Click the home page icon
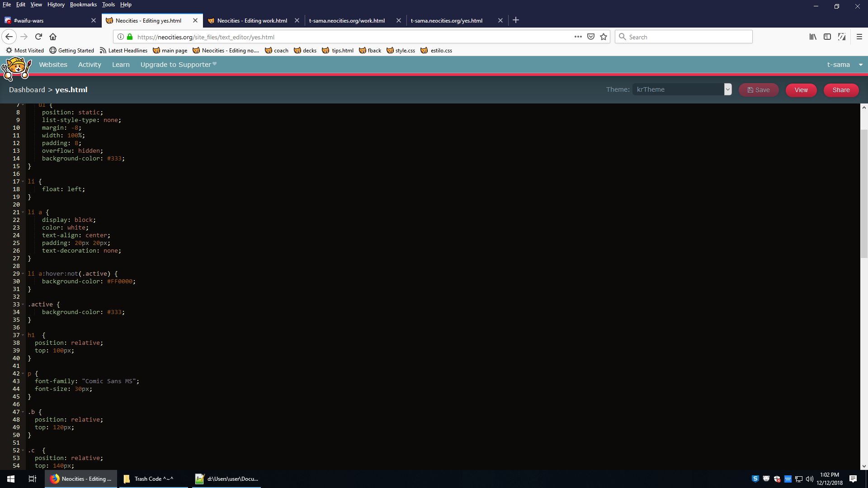The width and height of the screenshot is (868, 488). coord(53,37)
